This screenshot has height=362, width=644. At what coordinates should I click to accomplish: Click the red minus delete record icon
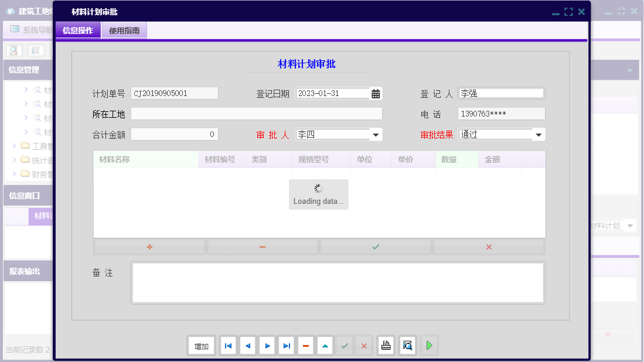[x=306, y=346]
